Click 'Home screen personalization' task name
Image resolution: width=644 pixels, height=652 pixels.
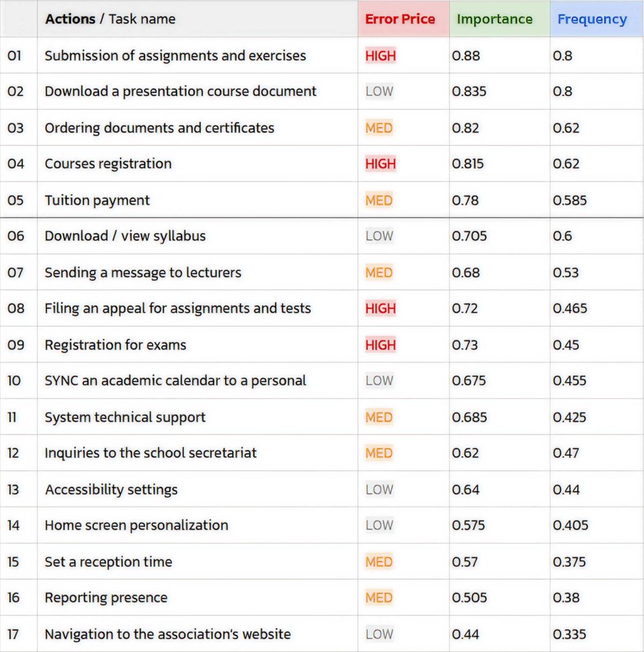pos(136,525)
